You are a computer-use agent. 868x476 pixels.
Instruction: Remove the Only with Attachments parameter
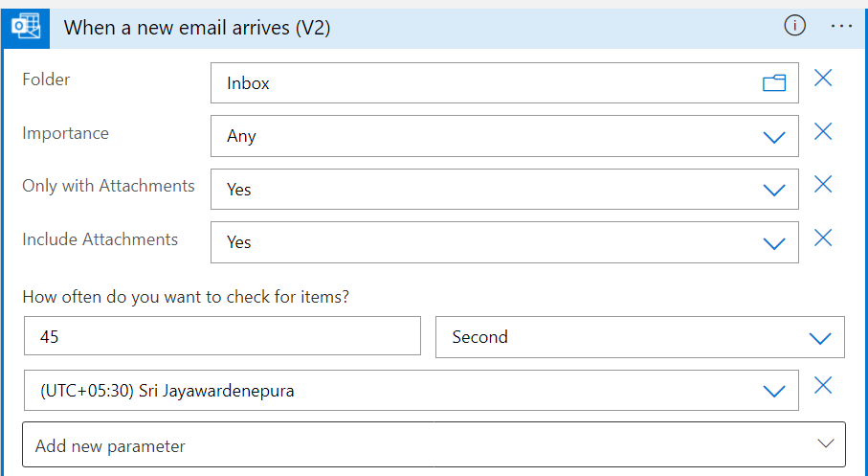click(x=823, y=185)
